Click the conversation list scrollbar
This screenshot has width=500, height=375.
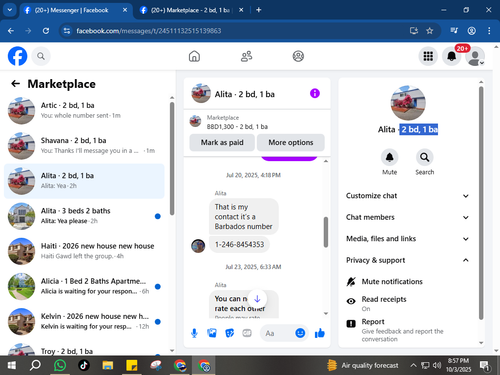click(x=172, y=158)
